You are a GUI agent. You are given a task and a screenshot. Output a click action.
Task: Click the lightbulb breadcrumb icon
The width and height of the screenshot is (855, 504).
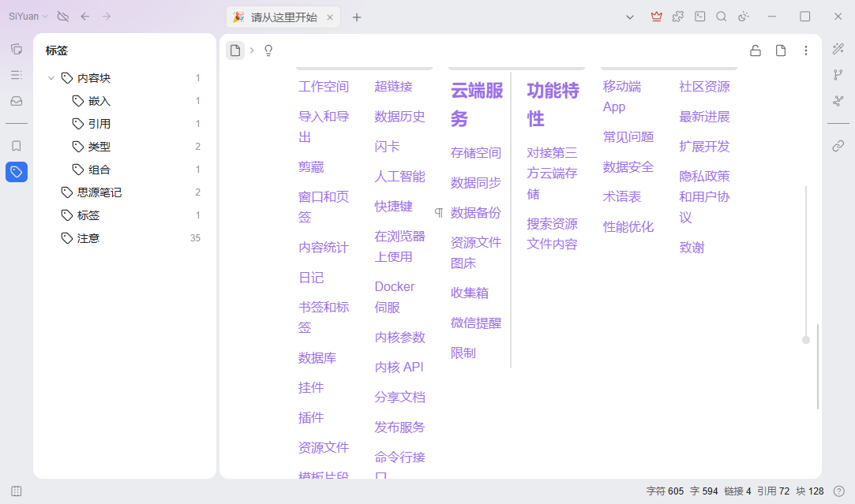[x=268, y=50]
